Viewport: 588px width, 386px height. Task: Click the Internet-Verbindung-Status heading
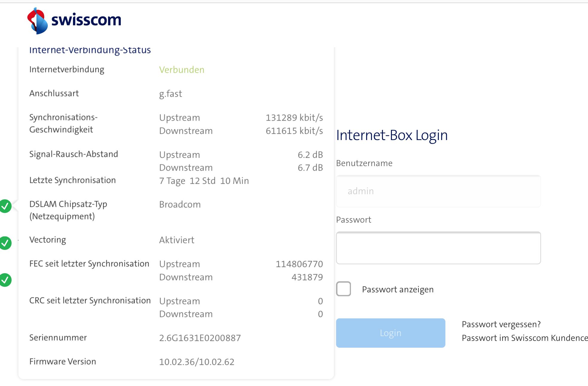[x=90, y=50]
